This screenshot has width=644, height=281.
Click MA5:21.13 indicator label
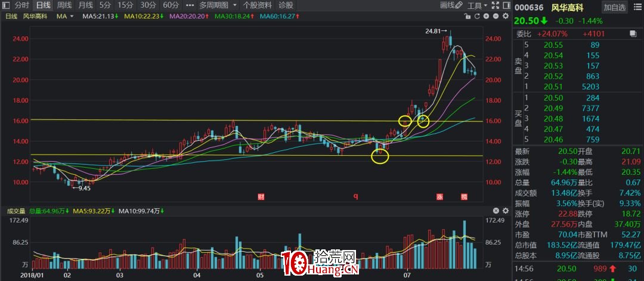click(100, 17)
